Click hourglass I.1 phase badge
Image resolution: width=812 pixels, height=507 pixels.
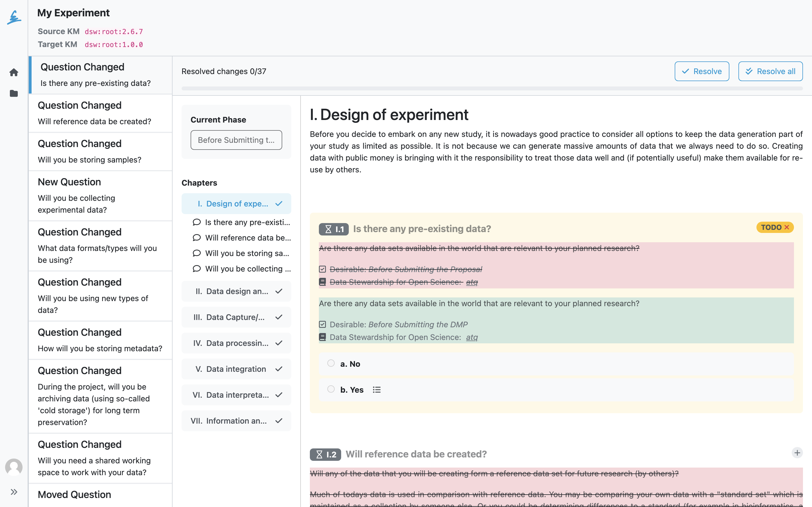334,229
